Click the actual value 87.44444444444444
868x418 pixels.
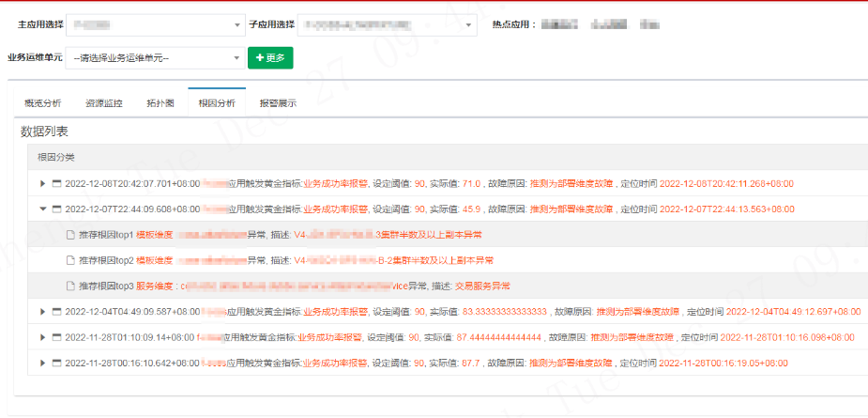(498, 337)
